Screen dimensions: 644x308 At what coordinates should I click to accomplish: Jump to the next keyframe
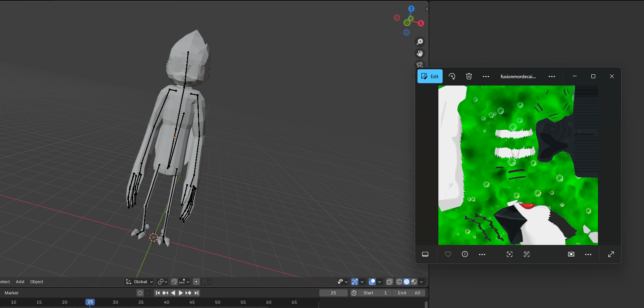point(189,293)
